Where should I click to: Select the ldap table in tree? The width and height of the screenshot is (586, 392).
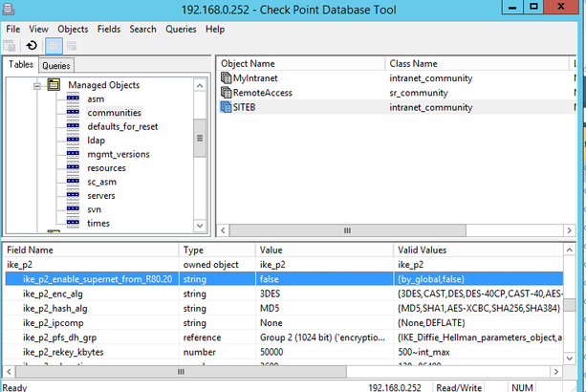(96, 141)
